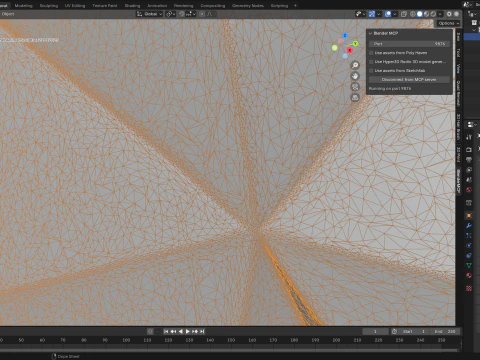Click Disconnect from MCP server button
The image size is (480, 360).
pyautogui.click(x=409, y=80)
